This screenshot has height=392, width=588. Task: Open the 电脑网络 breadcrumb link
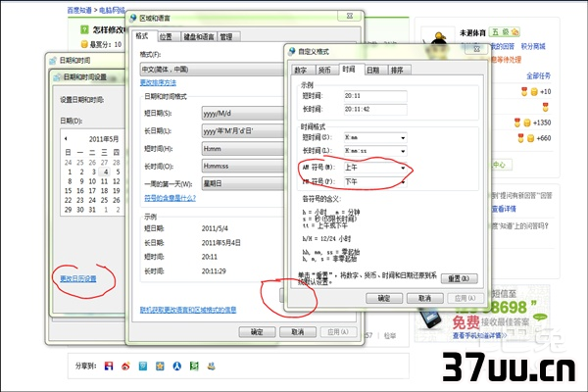point(111,10)
